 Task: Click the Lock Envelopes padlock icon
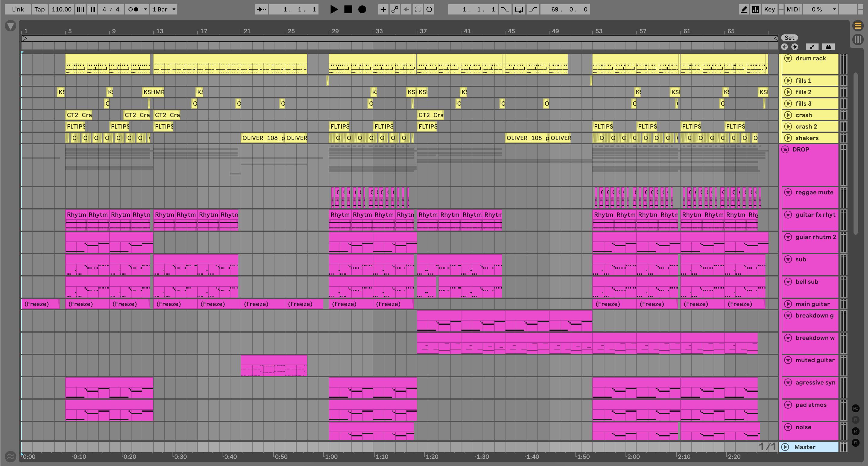828,47
